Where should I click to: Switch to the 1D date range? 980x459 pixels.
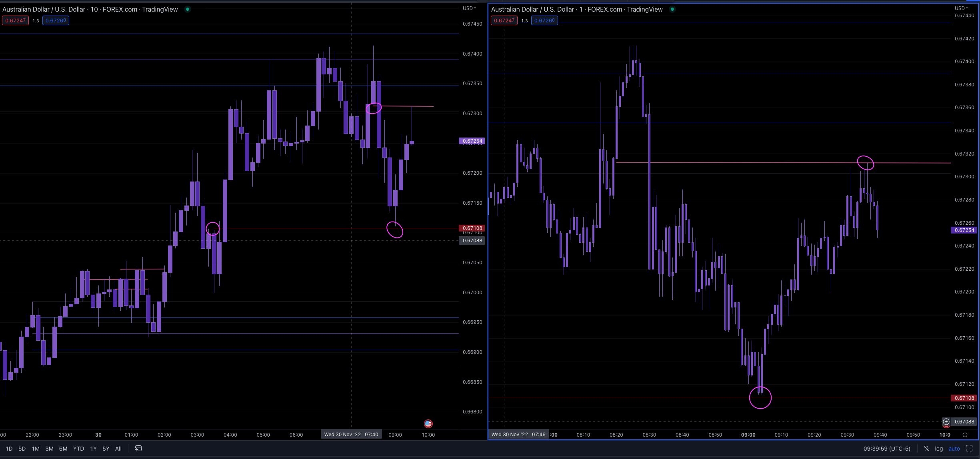(9, 448)
